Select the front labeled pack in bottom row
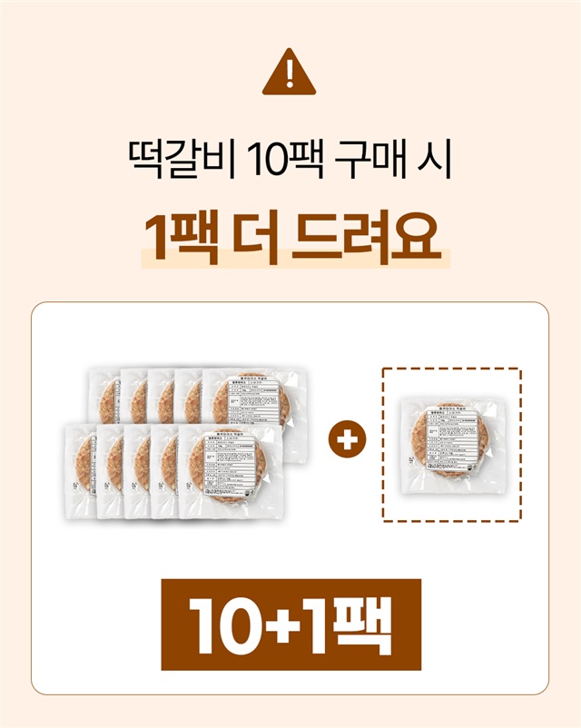 pyautogui.click(x=231, y=471)
